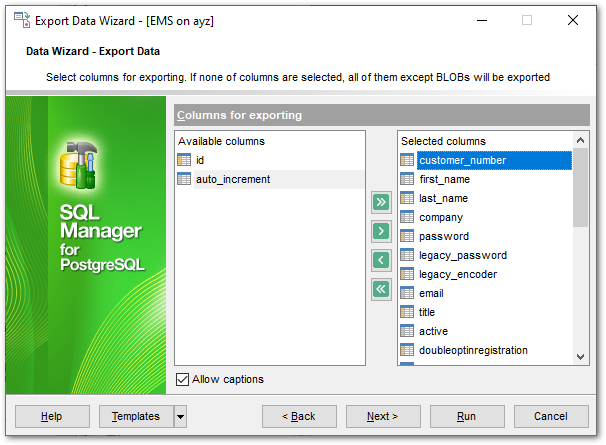
Task: Click the Next button
Action: [x=382, y=416]
